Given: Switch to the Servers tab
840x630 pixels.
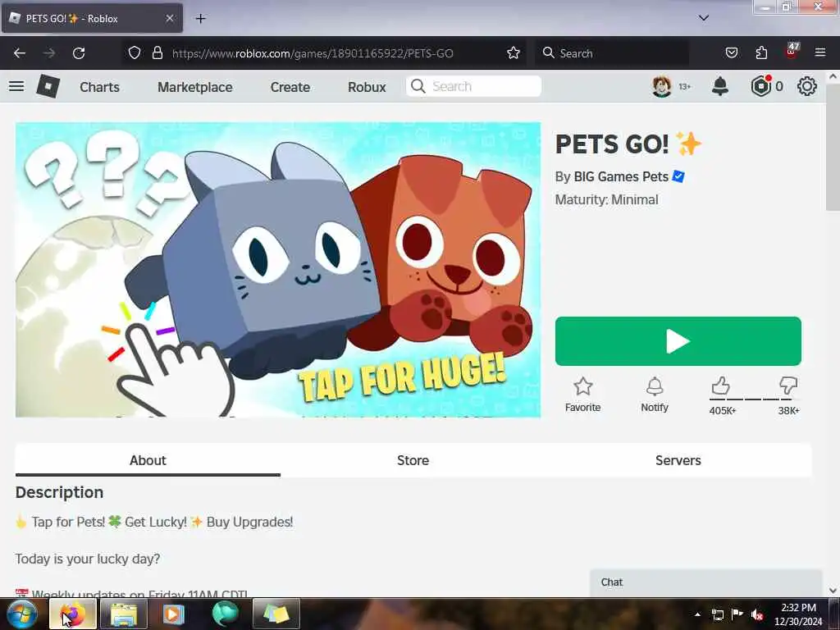Looking at the screenshot, I should (678, 460).
